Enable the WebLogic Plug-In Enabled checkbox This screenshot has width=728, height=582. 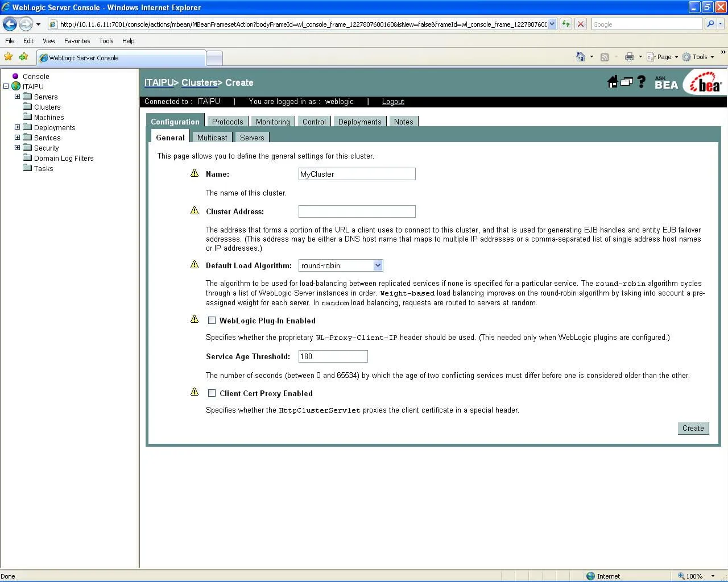(x=212, y=321)
